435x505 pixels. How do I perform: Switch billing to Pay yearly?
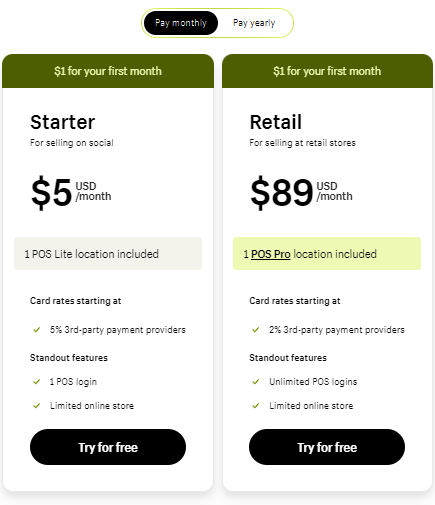coord(254,23)
